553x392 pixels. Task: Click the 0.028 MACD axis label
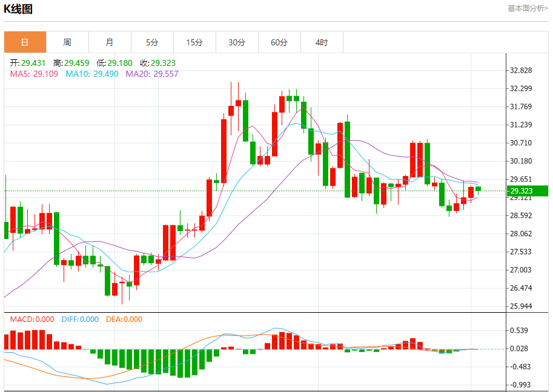coord(519,348)
